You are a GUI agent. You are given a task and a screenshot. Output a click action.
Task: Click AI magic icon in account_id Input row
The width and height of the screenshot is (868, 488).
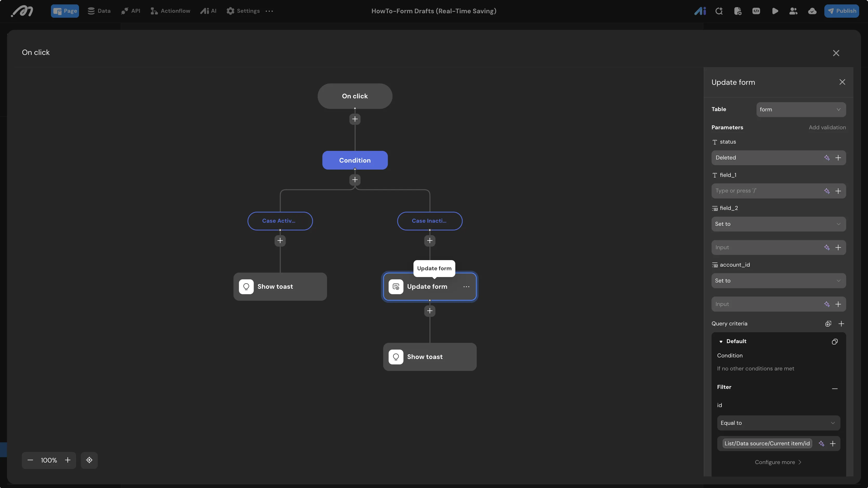[827, 304]
